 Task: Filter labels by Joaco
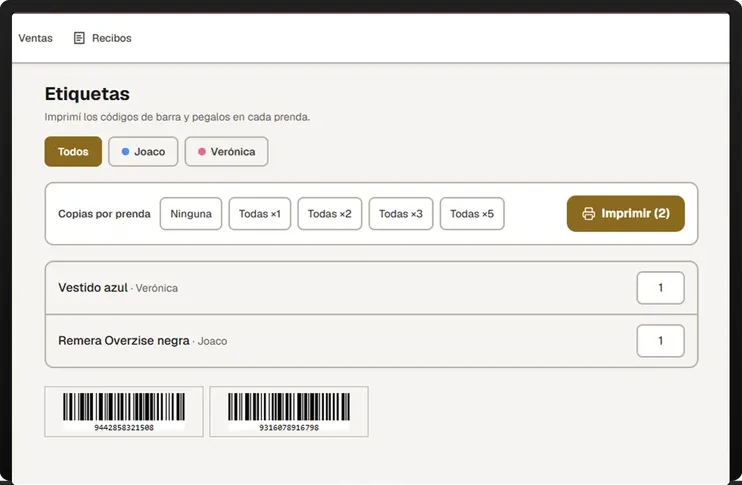tap(143, 151)
